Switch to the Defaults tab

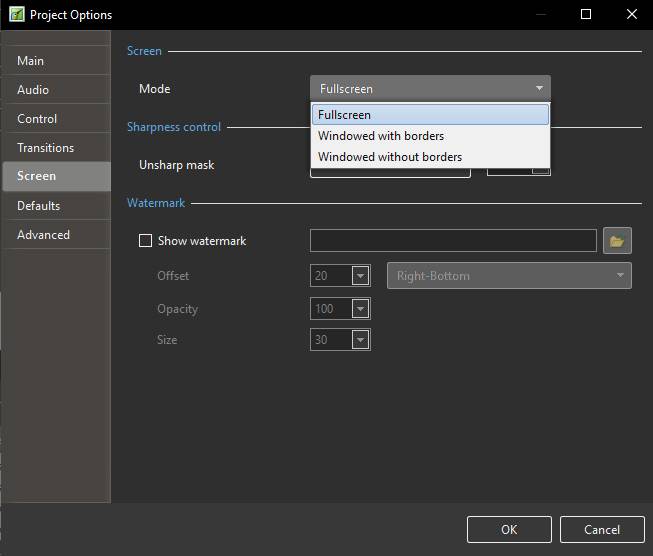click(56, 206)
